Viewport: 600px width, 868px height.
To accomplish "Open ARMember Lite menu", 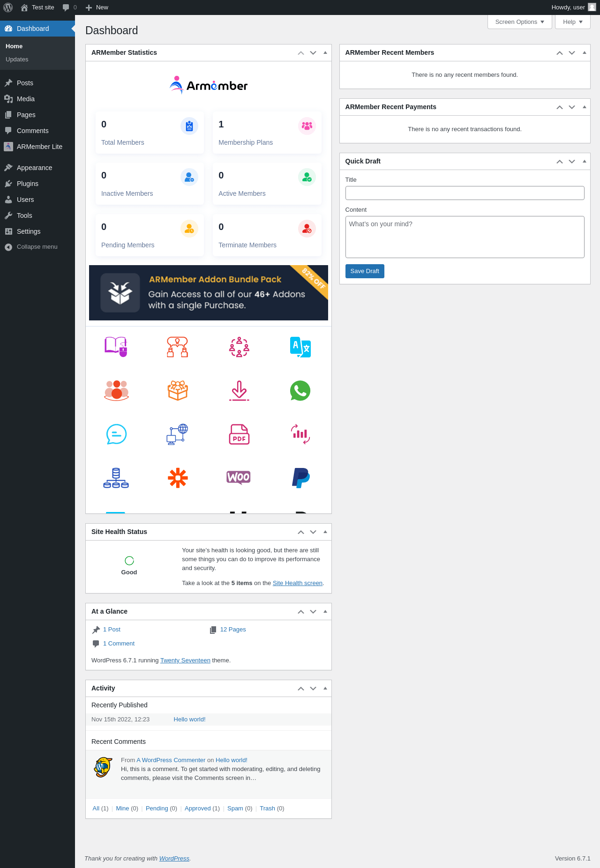I will tap(37, 147).
